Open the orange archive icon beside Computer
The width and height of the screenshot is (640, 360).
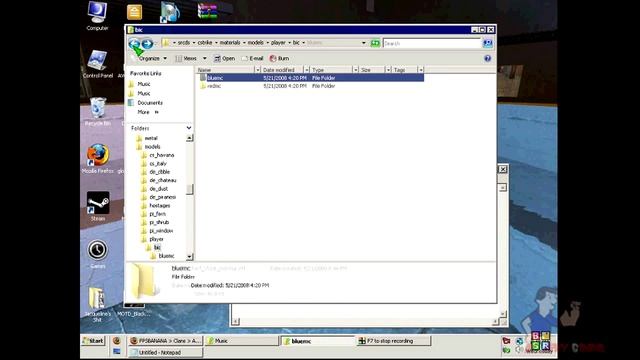tap(134, 12)
